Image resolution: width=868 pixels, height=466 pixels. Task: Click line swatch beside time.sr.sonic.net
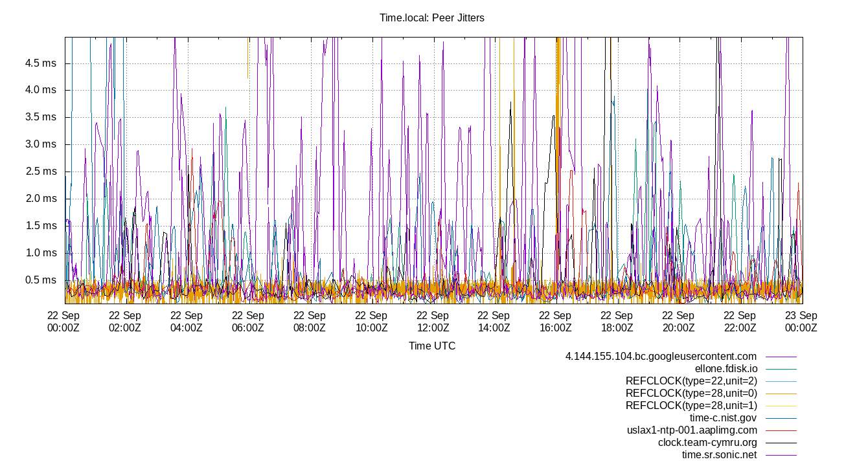(781, 455)
